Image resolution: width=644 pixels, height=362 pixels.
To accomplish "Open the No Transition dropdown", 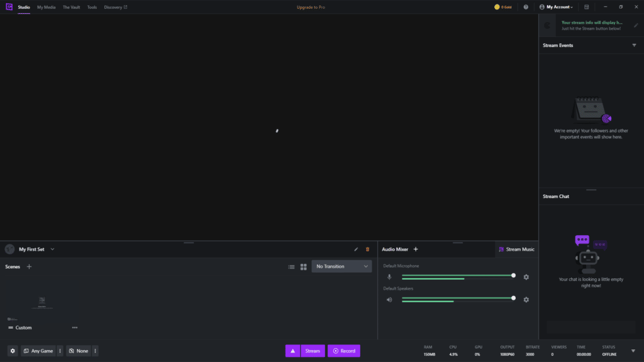I will (x=341, y=266).
